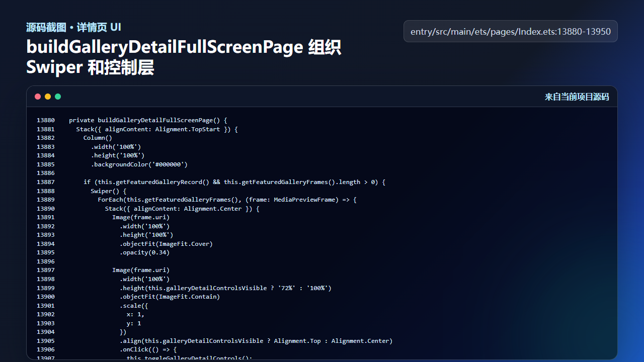Click .objectFit(ImageFit.Contain) code
This screenshot has width=644, height=362.
pyautogui.click(x=170, y=297)
